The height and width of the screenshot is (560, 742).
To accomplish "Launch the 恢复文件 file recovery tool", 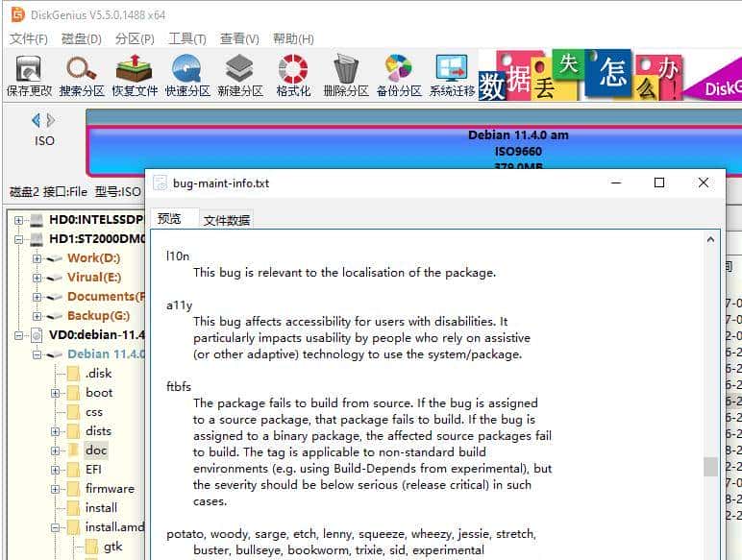I will [x=135, y=76].
